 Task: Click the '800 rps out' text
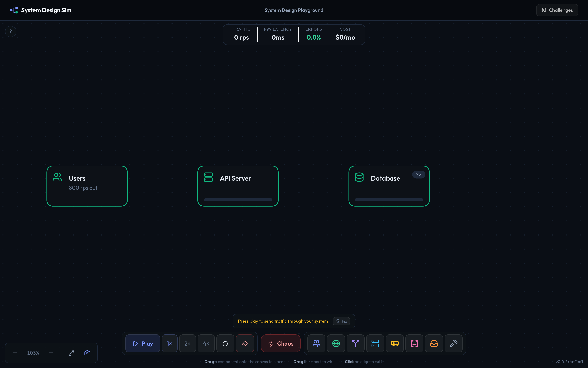pos(83,188)
